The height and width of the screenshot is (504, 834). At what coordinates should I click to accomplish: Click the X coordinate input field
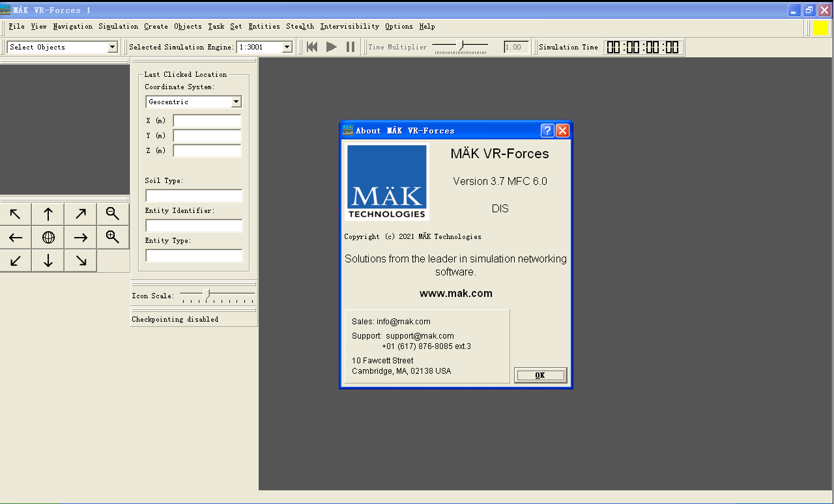207,120
